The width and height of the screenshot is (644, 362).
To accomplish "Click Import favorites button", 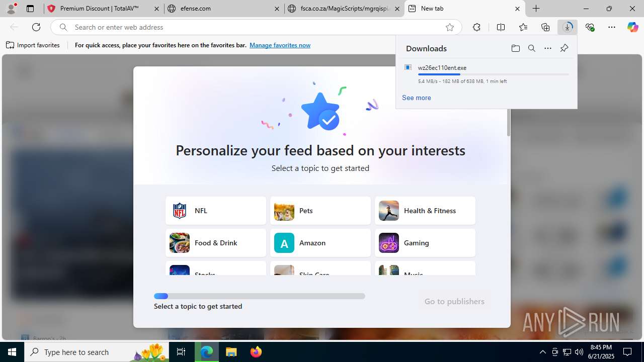I will (x=33, y=45).
